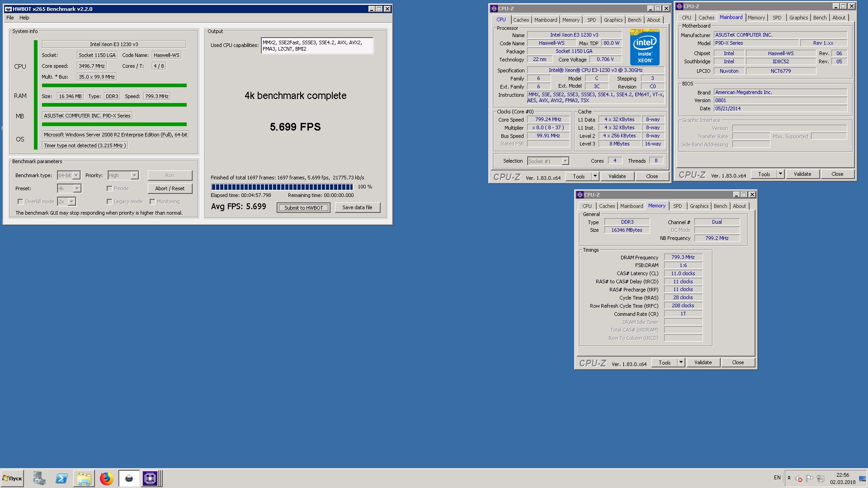Click Validate in CPU-Z CPU window
The image size is (868, 488).
tap(617, 176)
